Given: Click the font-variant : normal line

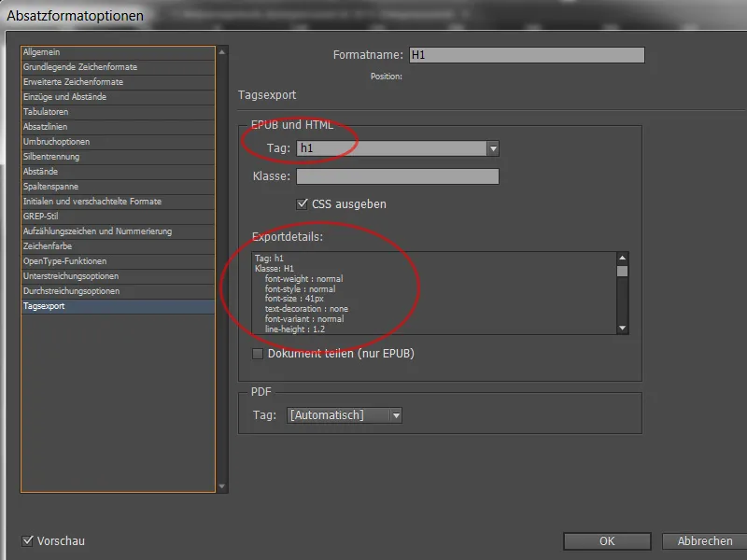Looking at the screenshot, I should (304, 319).
